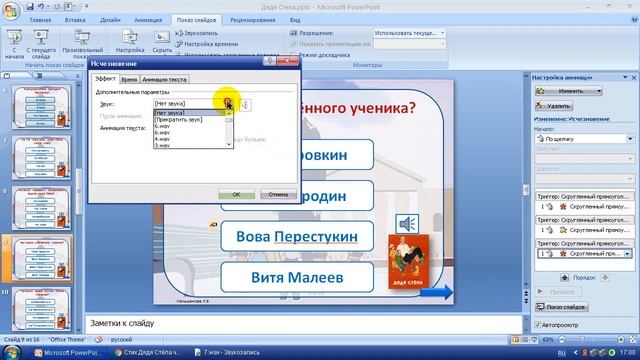Open the selected animation effect's dropdown arrow
The width and height of the screenshot is (640, 360).
pos(627,254)
